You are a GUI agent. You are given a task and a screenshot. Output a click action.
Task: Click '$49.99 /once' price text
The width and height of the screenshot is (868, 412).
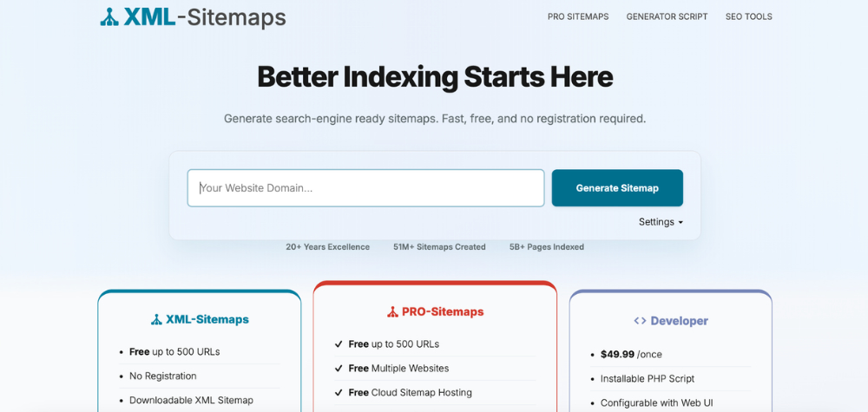tap(631, 355)
